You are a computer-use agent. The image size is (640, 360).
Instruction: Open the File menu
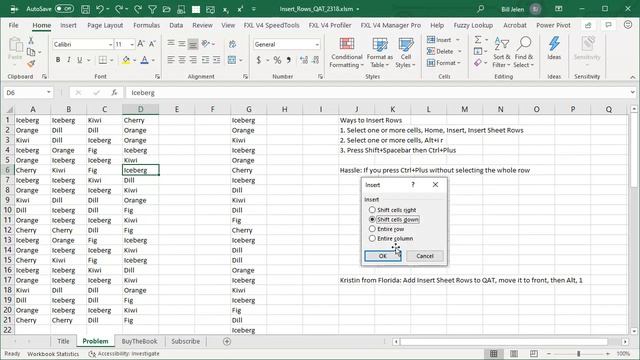[x=13, y=25]
